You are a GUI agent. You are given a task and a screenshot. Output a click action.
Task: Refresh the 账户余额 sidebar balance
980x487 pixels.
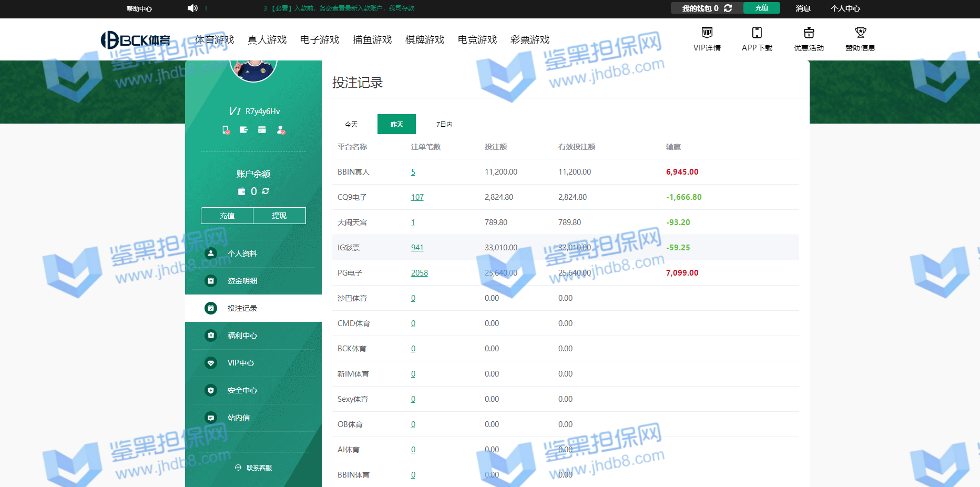pyautogui.click(x=266, y=191)
